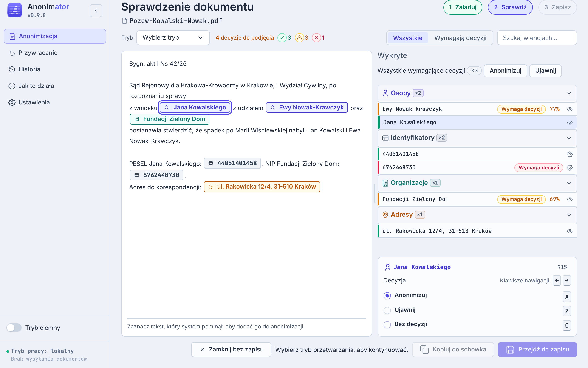The width and height of the screenshot is (588, 368).
Task: Go to step 3 Zapisz
Action: 557,7
